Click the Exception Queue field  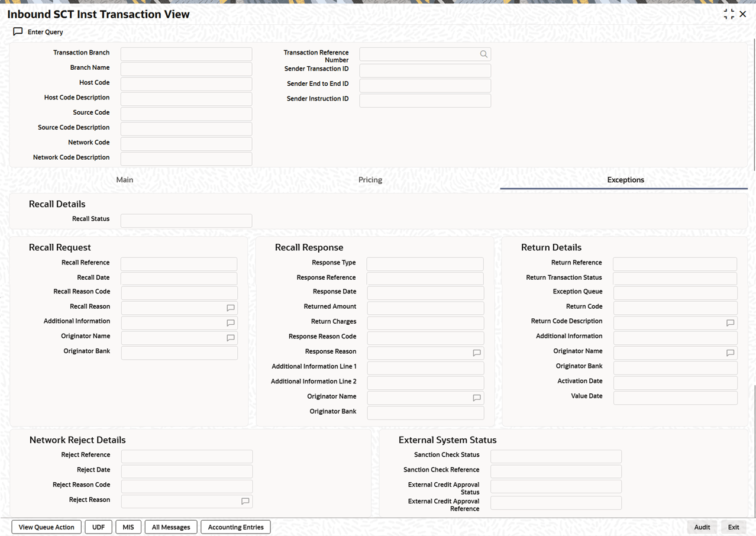pos(676,293)
